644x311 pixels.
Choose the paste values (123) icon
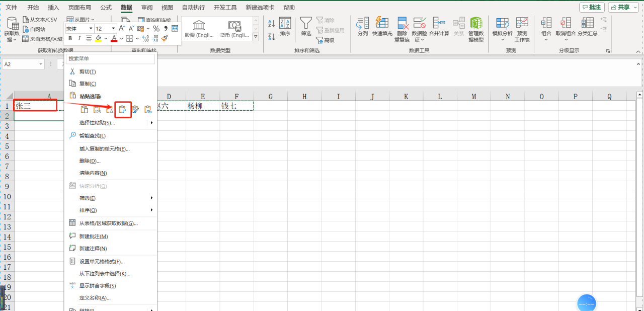click(98, 109)
